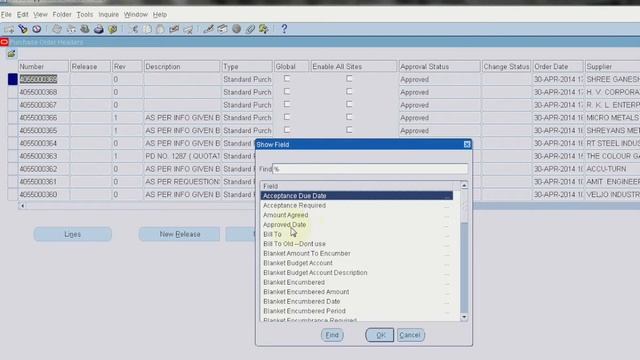Click the Window Help question mark icon
The height and width of the screenshot is (360, 640).
click(284, 29)
